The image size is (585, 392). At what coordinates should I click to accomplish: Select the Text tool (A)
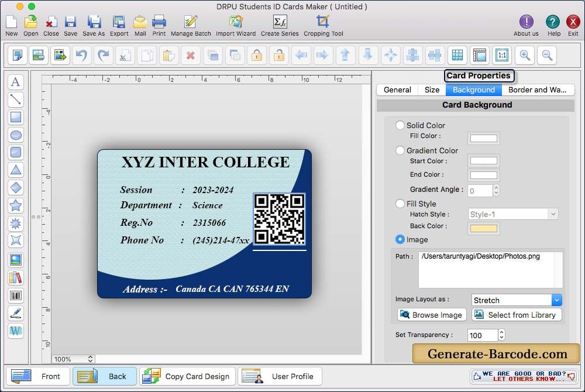16,82
